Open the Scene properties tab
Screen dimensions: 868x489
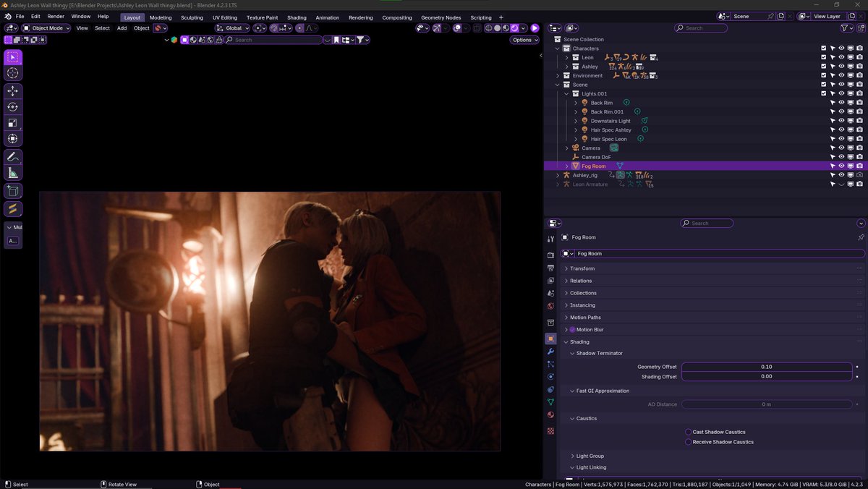coord(550,293)
